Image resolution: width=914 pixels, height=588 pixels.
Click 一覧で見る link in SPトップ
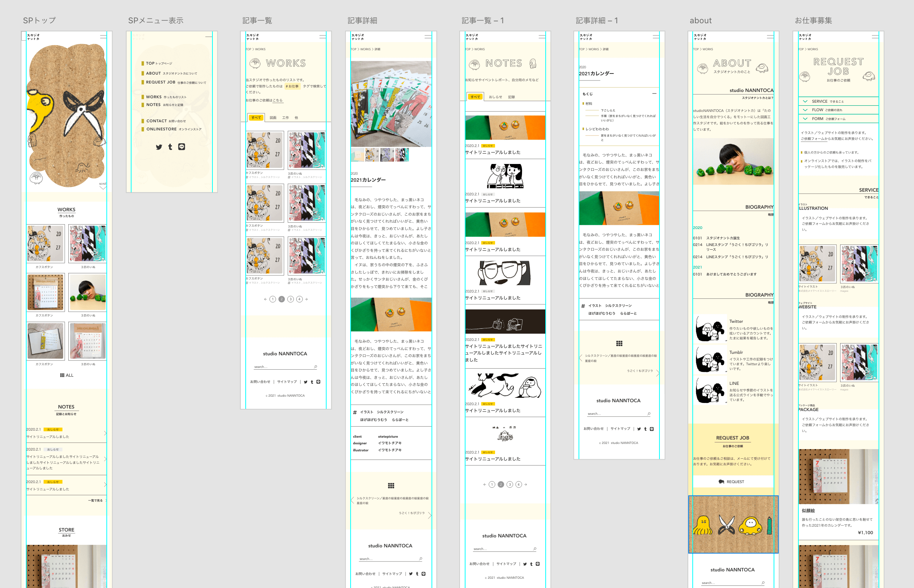[x=97, y=500]
